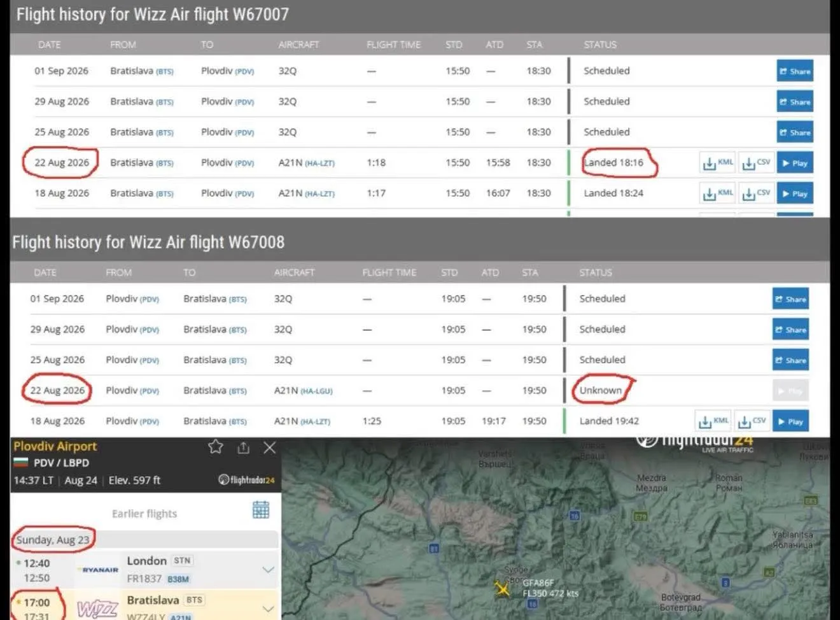The width and height of the screenshot is (840, 620).
Task: Click the W67007 table AIRCRAFT column header
Action: (x=298, y=45)
